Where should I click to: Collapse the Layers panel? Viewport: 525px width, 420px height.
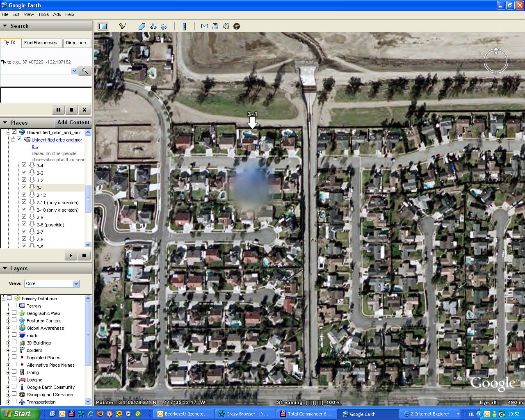click(5, 268)
